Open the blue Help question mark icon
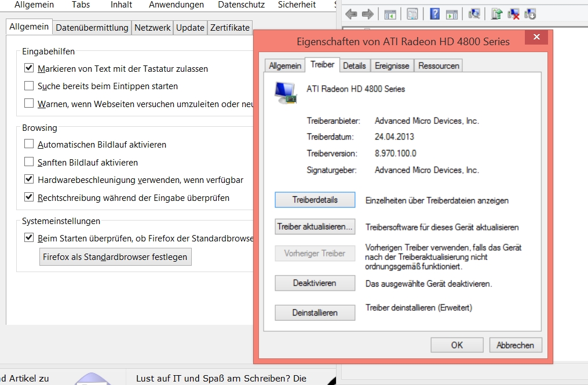588x385 pixels. click(434, 14)
